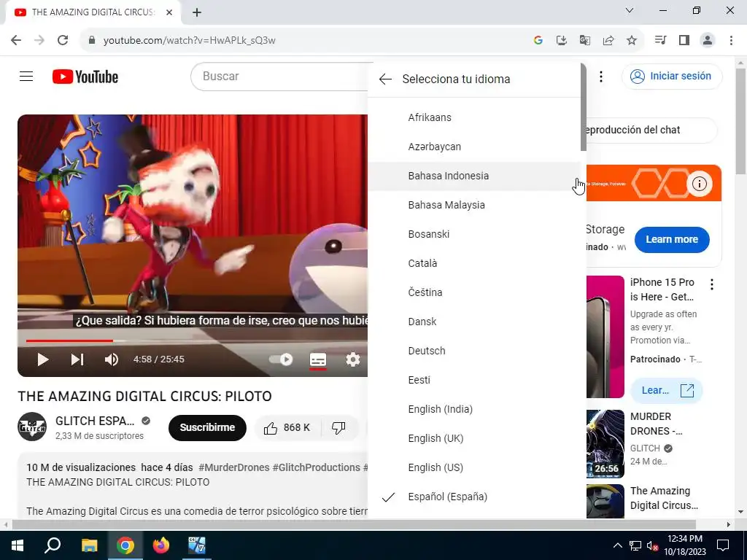Open The Amazing Digital Circus suggested thumbnail
Viewport: 747px width, 560px height.
tap(605, 501)
